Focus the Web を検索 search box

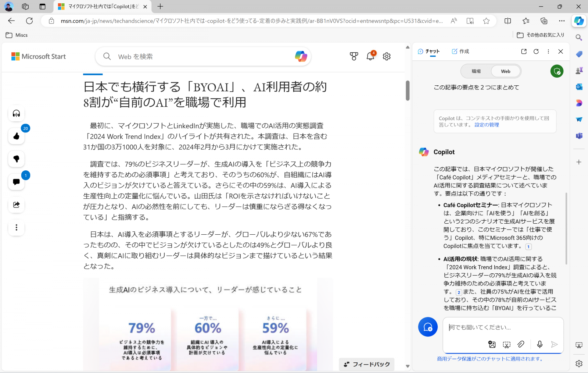click(x=203, y=56)
